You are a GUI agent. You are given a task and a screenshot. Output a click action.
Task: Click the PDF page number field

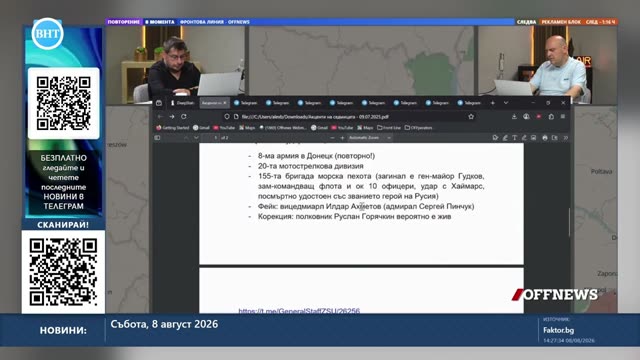[211, 138]
